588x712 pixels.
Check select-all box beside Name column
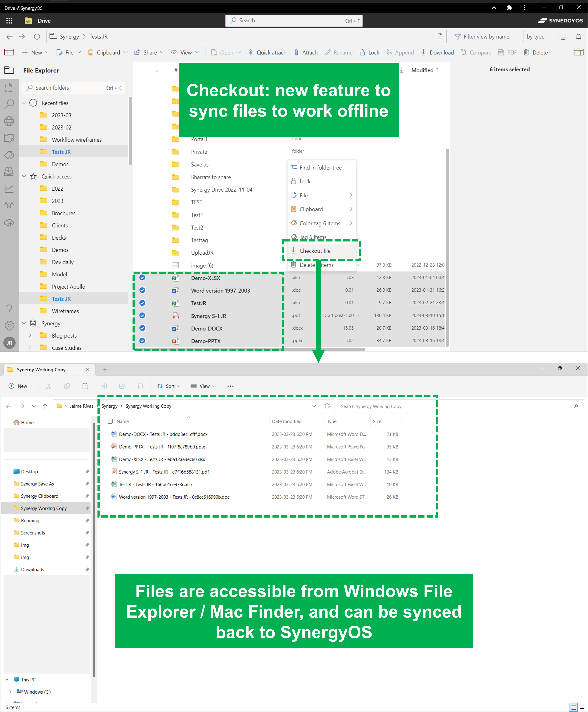(110, 421)
